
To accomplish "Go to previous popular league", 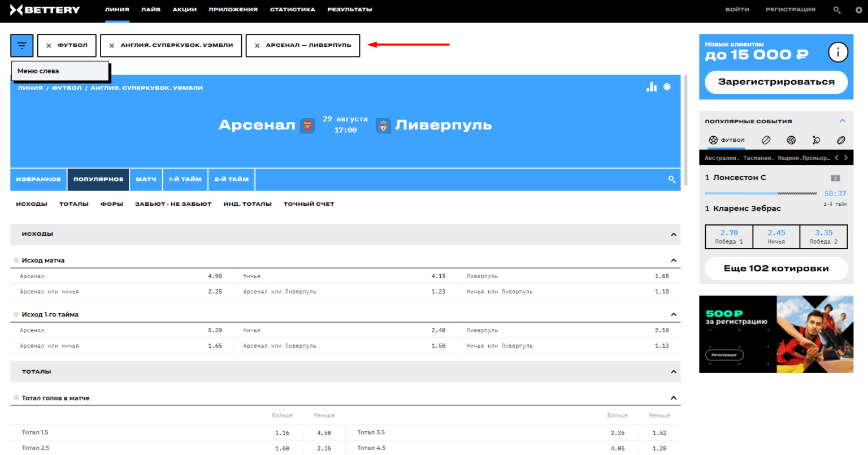I will coord(836,158).
